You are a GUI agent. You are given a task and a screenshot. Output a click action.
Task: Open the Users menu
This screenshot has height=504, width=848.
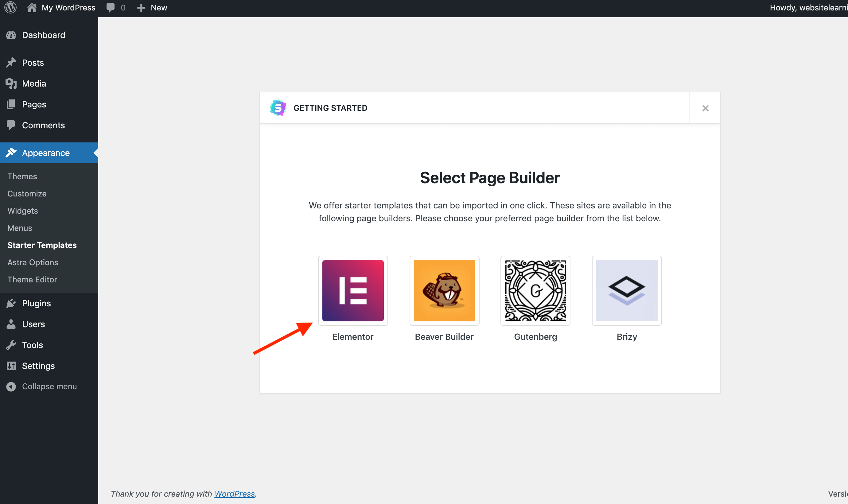(x=49, y=324)
